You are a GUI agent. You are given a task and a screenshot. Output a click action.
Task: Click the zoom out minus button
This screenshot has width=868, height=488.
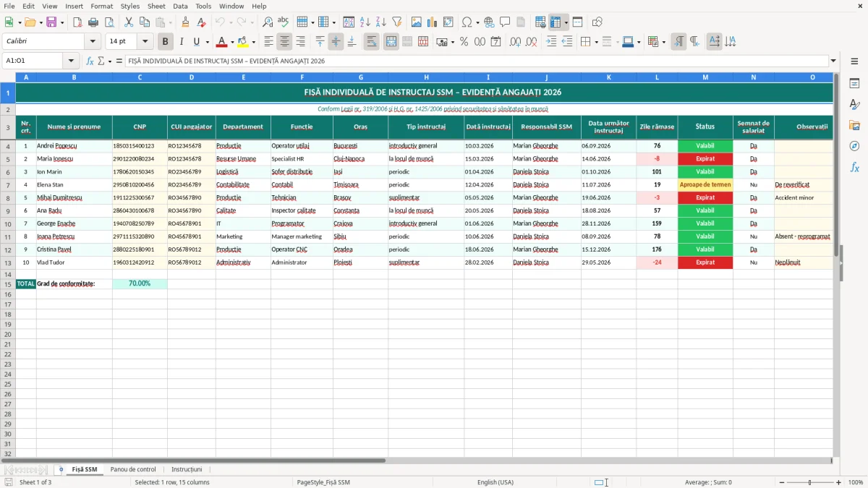781,482
